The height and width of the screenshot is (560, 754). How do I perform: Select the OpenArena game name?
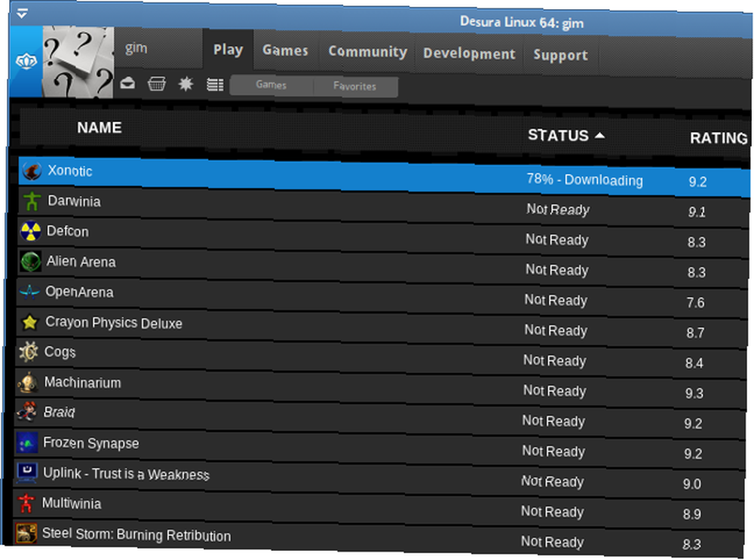79,292
